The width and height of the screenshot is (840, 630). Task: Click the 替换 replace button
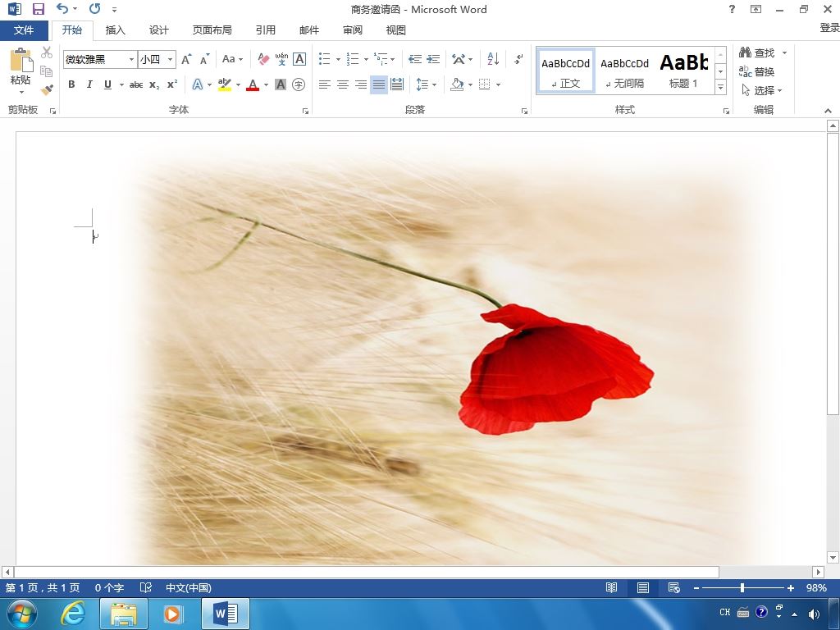click(756, 71)
